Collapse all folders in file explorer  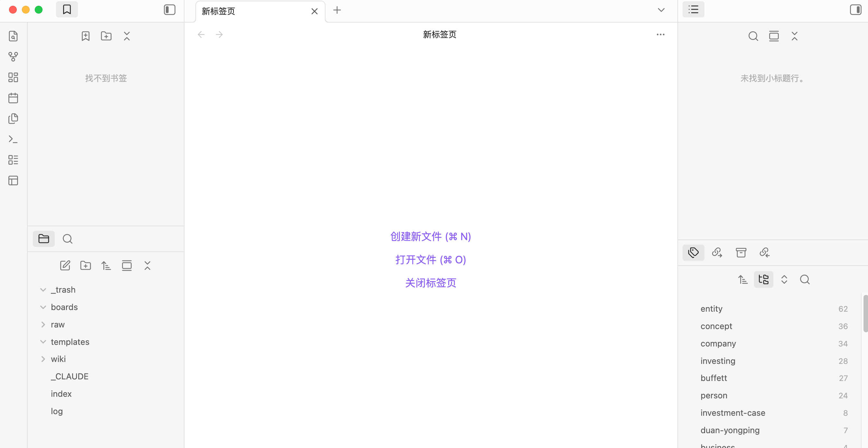147,266
